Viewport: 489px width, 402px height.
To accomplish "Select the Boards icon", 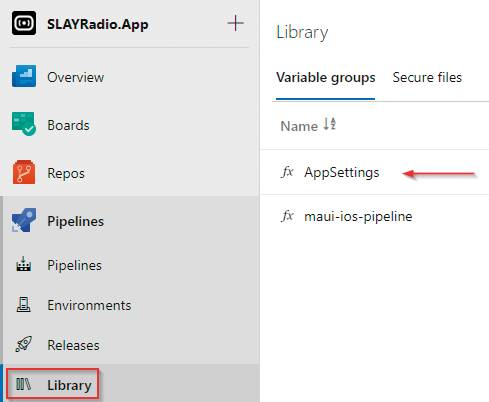I will coord(24,124).
